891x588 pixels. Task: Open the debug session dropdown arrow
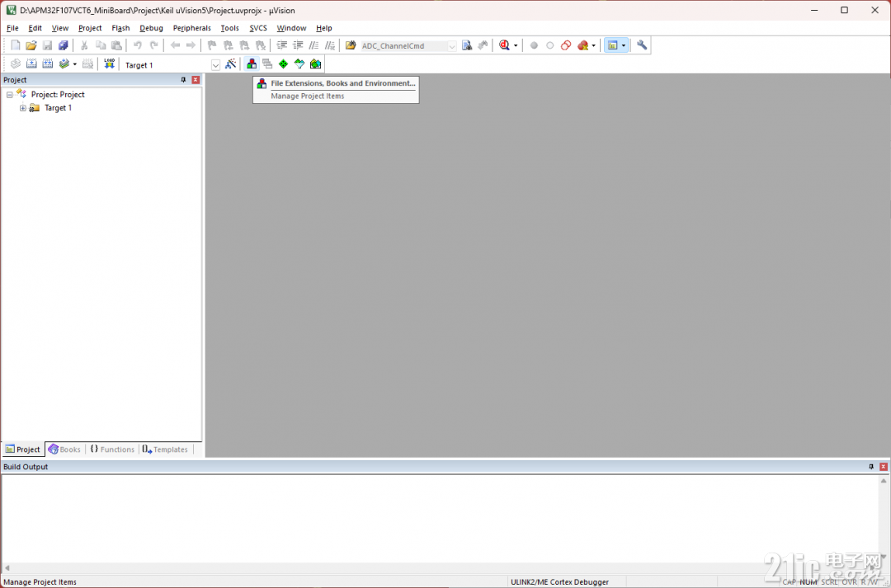pyautogui.click(x=516, y=45)
